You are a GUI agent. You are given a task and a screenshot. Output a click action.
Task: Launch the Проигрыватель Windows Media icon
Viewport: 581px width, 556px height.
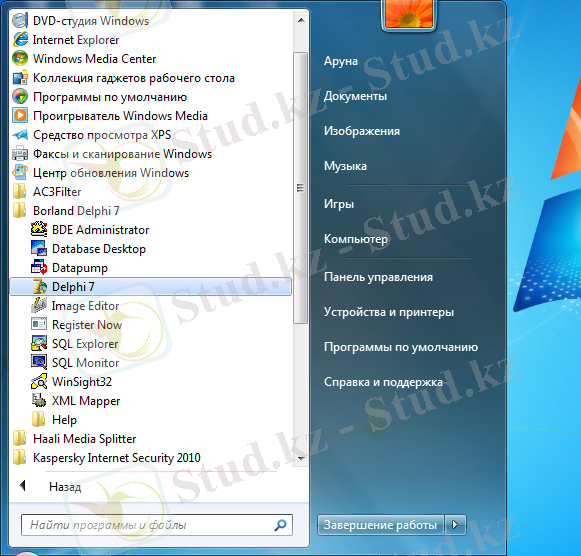pyautogui.click(x=20, y=116)
